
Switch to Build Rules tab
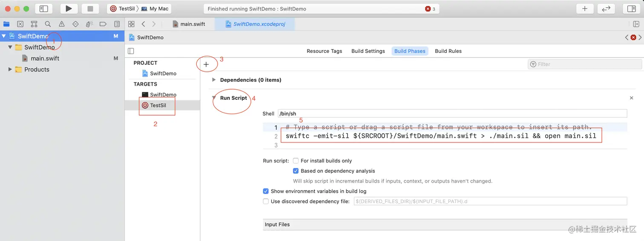coord(448,51)
